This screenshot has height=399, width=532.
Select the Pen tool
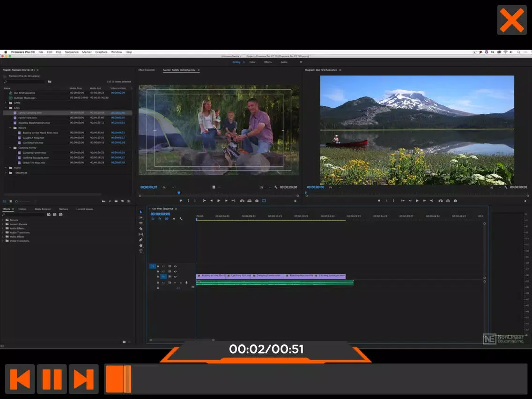click(x=141, y=240)
